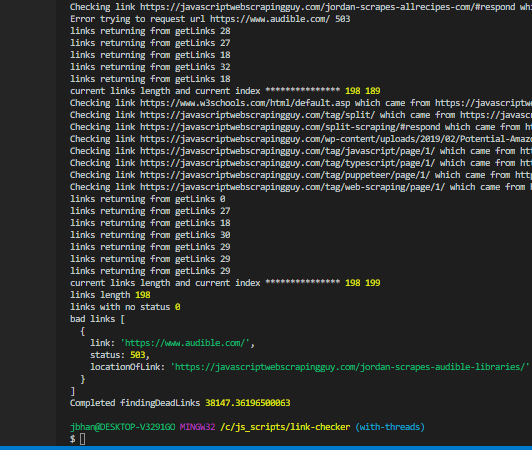Viewport: 532px width, 450px height.
Task: Open the 'https://www.audible.com/' link value in bad links
Action: pos(185,343)
